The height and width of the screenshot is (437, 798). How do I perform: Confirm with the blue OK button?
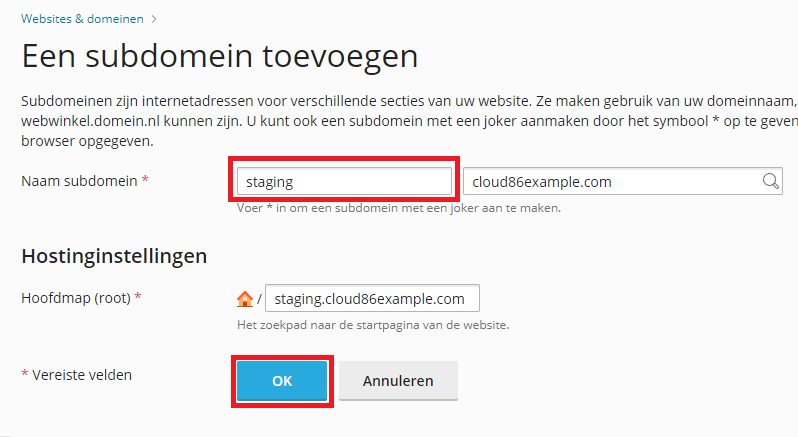click(282, 381)
